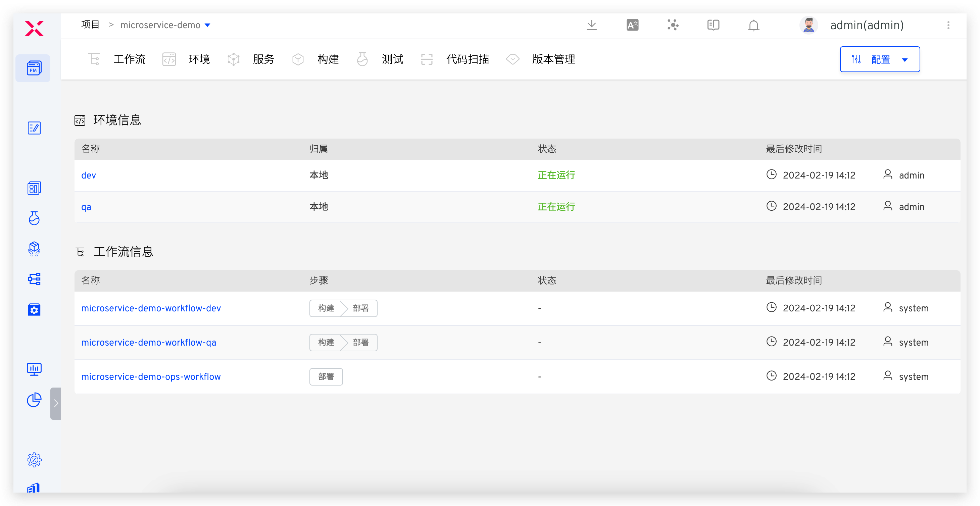Open the workflow tree sidebar icon
980x506 pixels.
click(x=34, y=279)
